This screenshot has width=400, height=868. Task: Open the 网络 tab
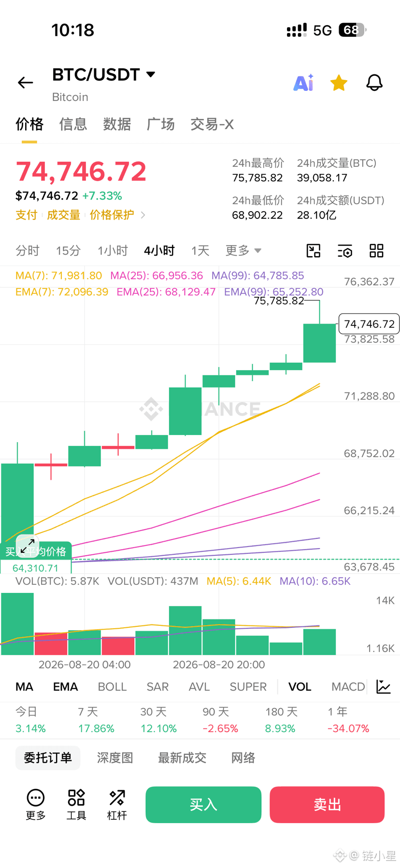(243, 758)
